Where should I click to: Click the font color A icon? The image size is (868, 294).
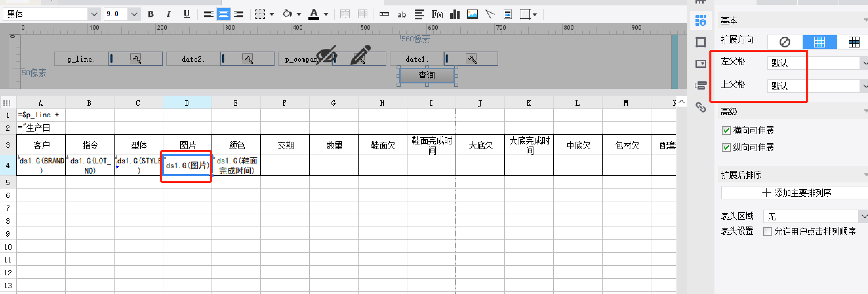pos(314,14)
